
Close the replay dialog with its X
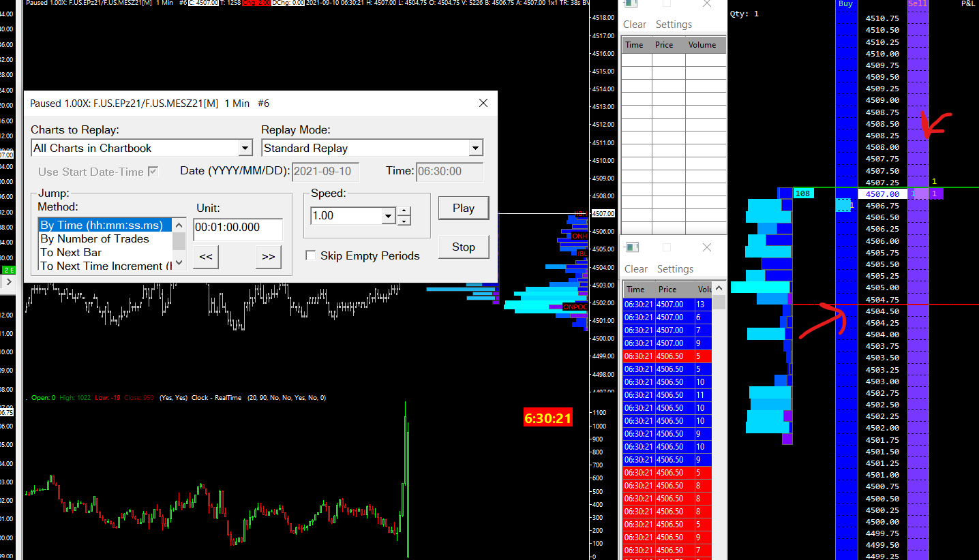click(483, 104)
